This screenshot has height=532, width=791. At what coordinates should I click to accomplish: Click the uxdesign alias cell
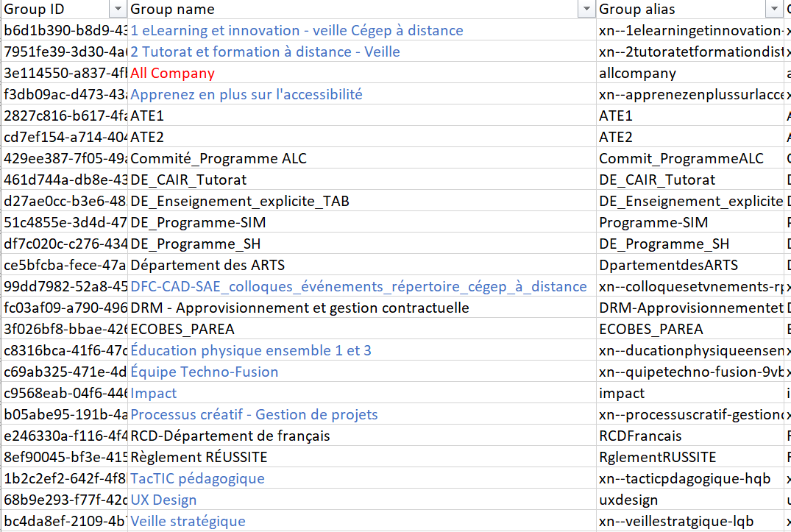[x=628, y=500]
